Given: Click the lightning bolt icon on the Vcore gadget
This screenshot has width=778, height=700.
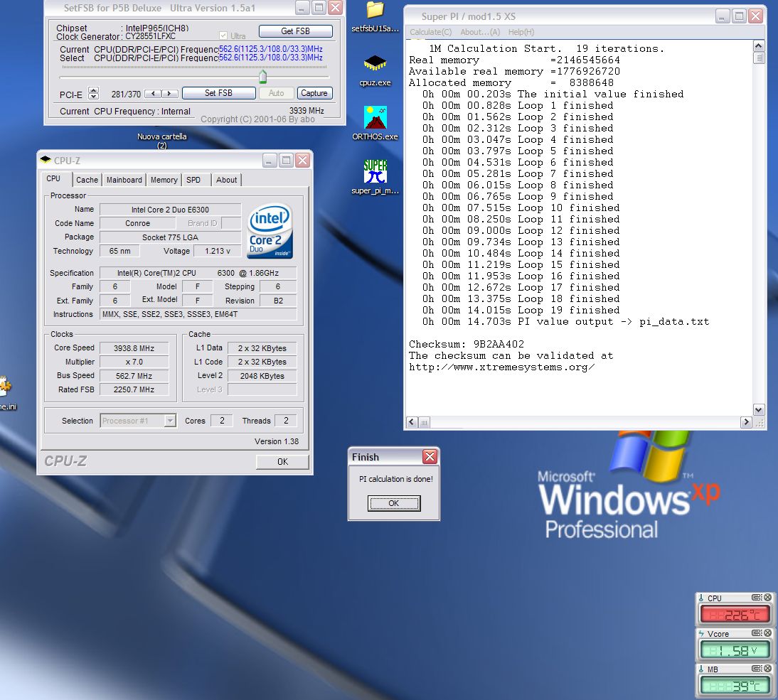Looking at the screenshot, I should coord(701,634).
